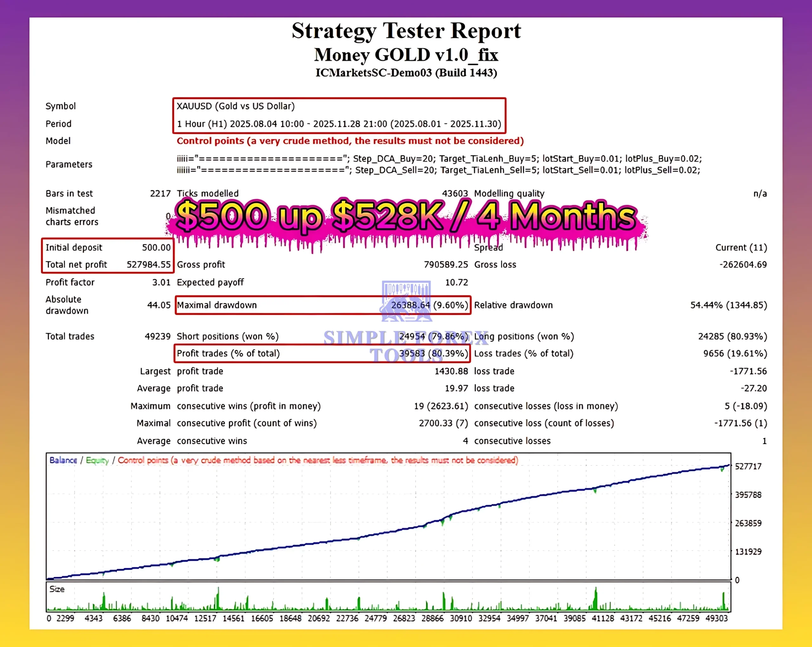Image resolution: width=812 pixels, height=647 pixels.
Task: Click the Profit trades percent highlighted row
Action: pyautogui.click(x=322, y=353)
